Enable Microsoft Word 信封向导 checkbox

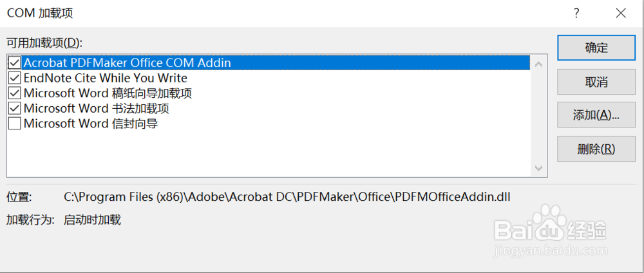[14, 124]
